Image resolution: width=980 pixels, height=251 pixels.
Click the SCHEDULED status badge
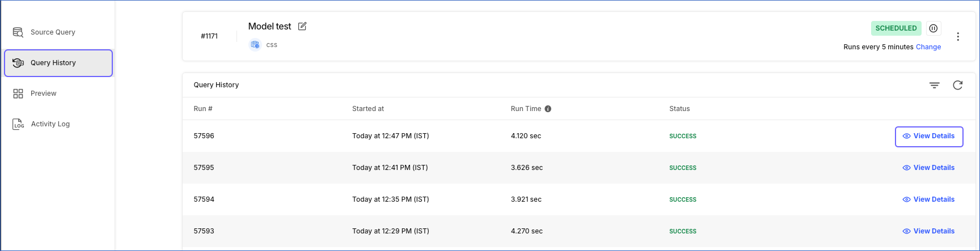point(896,28)
